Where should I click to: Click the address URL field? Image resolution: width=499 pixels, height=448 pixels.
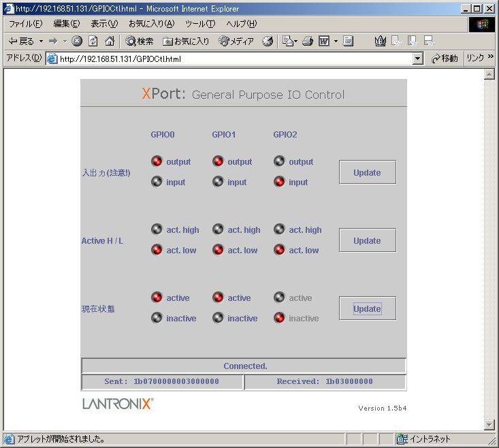[x=235, y=59]
